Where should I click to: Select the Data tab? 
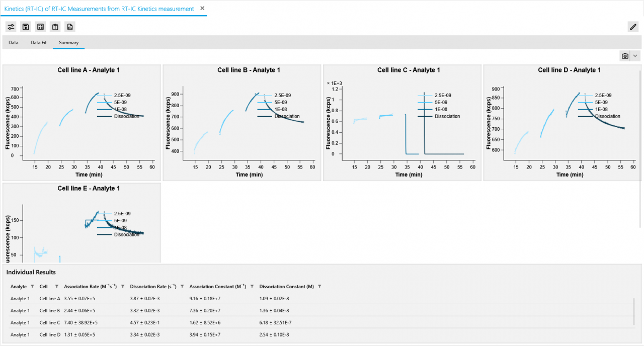(x=13, y=43)
